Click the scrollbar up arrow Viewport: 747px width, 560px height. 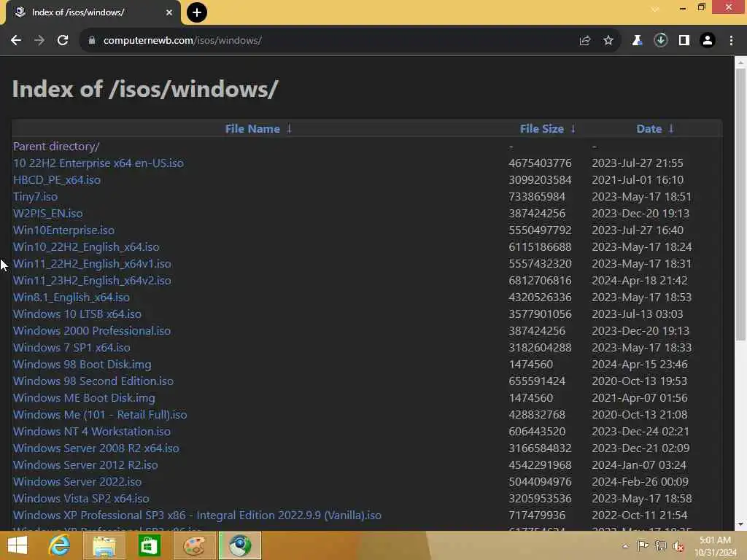740,62
